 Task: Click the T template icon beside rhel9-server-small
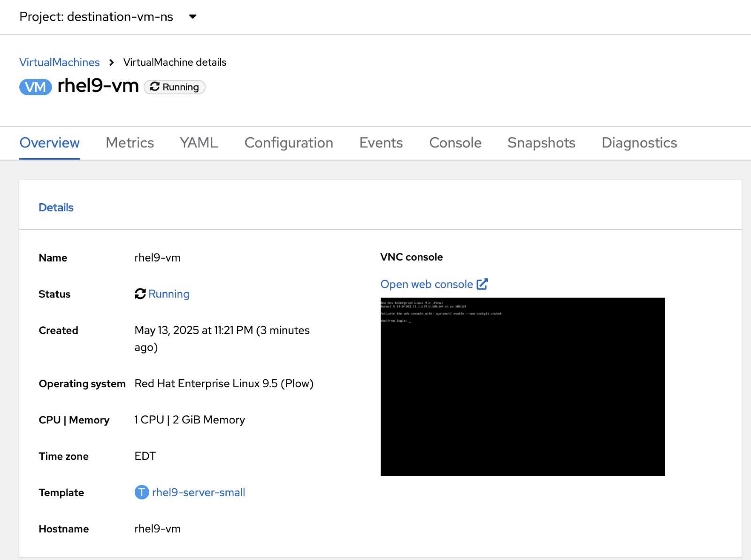(x=141, y=492)
